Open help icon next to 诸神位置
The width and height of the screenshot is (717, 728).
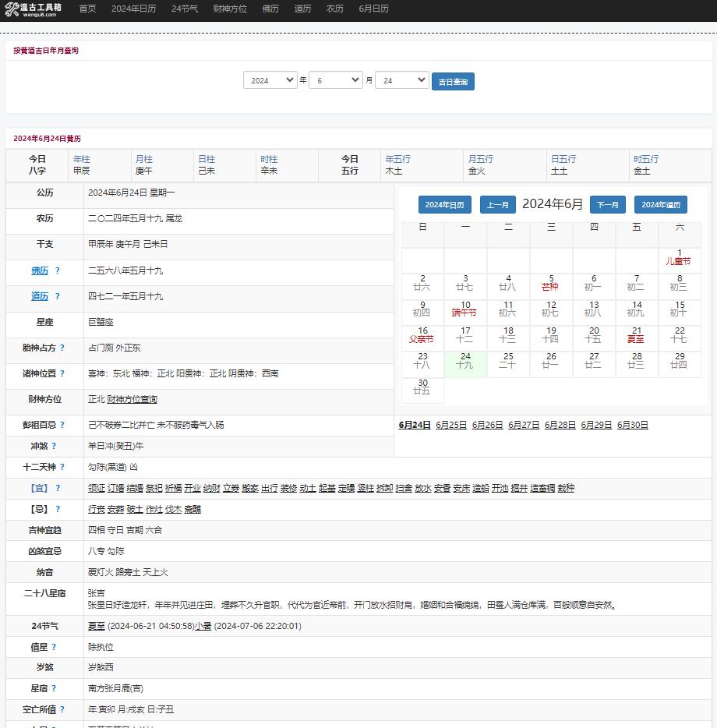(62, 374)
